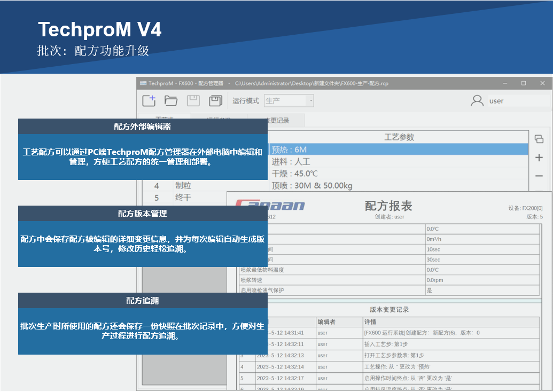Image resolution: width=553 pixels, height=392 pixels.
Task: Click the 配方报表 report title
Action: 388,206
